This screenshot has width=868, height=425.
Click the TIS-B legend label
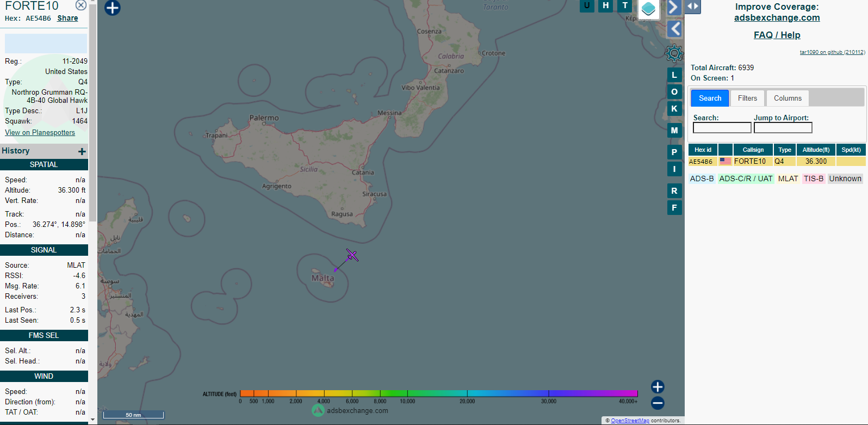pos(814,178)
